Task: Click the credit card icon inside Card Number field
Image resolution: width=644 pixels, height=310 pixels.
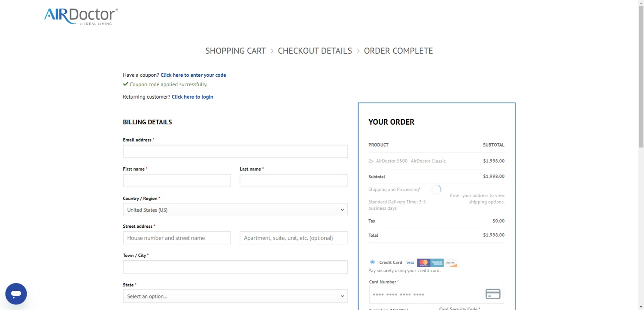Action: (492, 294)
